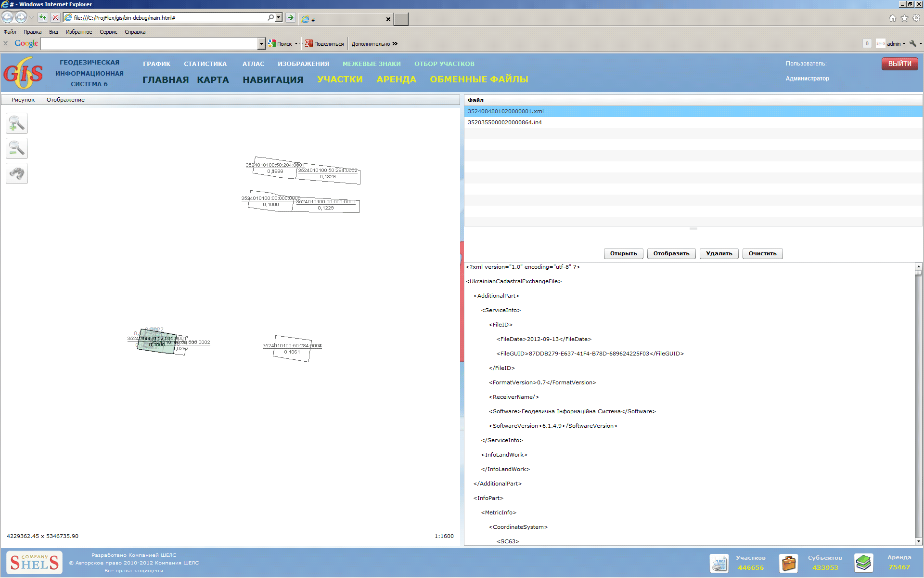Screen dimensions: 924x578
Task: Expand the address bar history dropdown
Action: click(279, 18)
